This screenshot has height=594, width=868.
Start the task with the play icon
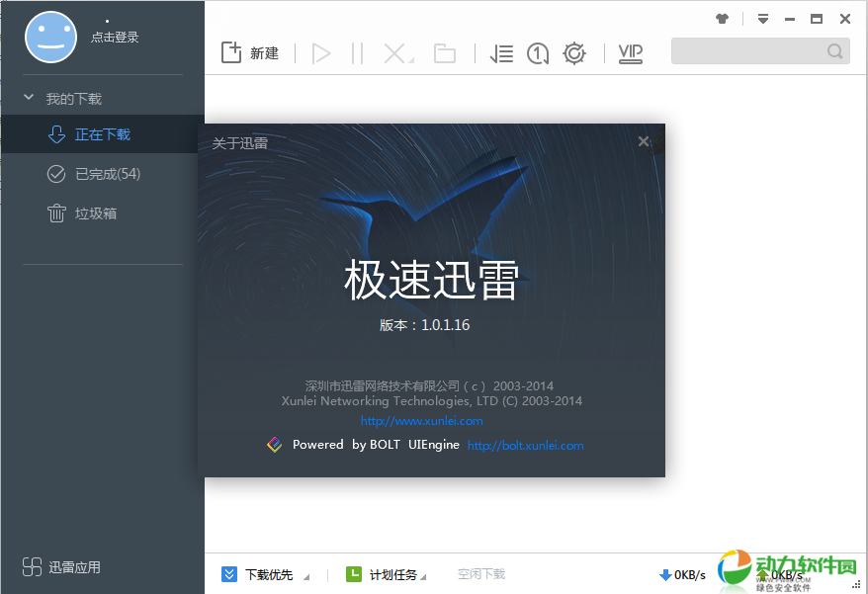321,53
